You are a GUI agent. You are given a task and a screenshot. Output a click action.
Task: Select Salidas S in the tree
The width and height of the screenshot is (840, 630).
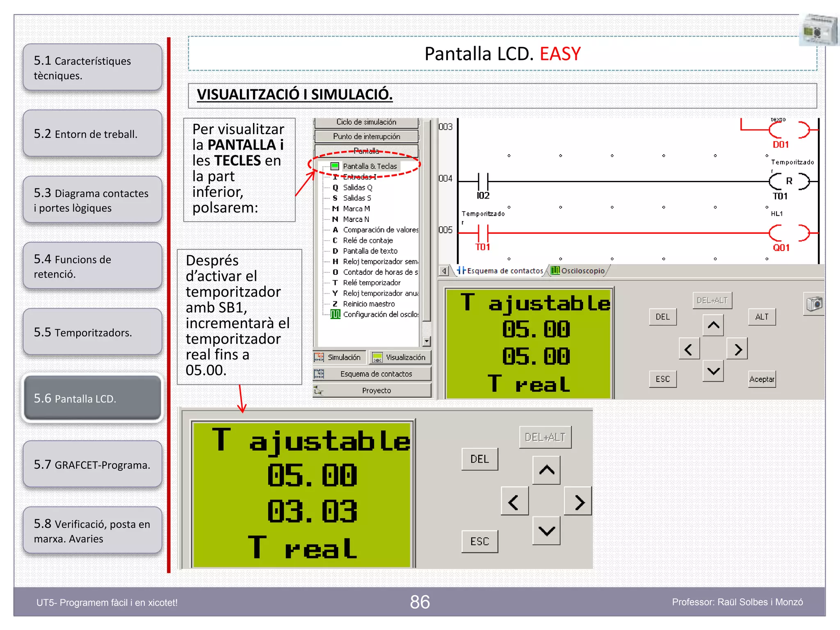click(x=357, y=198)
